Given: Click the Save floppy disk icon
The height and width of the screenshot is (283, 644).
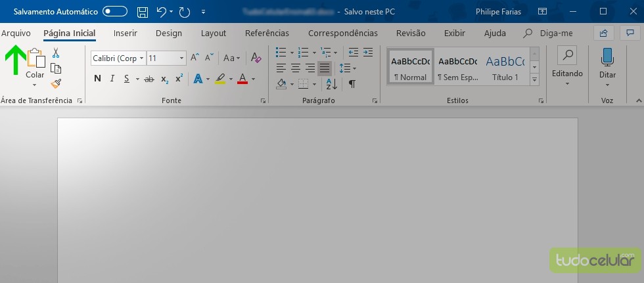Looking at the screenshot, I should (x=142, y=12).
